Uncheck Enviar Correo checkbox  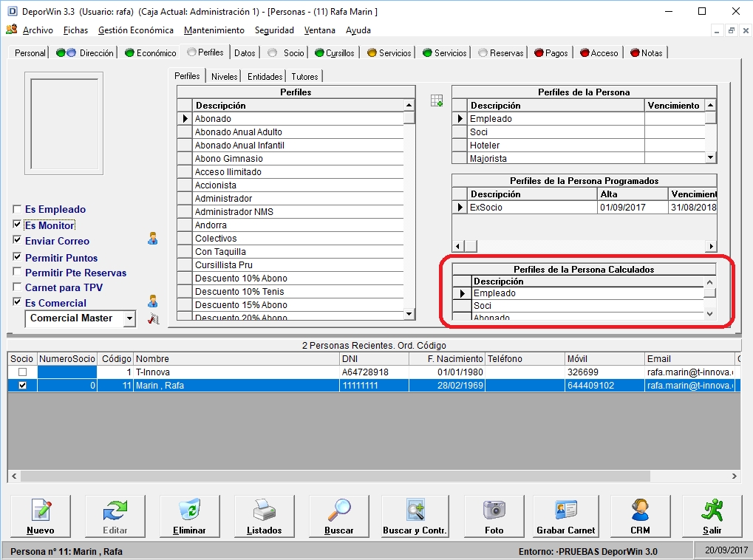[17, 239]
